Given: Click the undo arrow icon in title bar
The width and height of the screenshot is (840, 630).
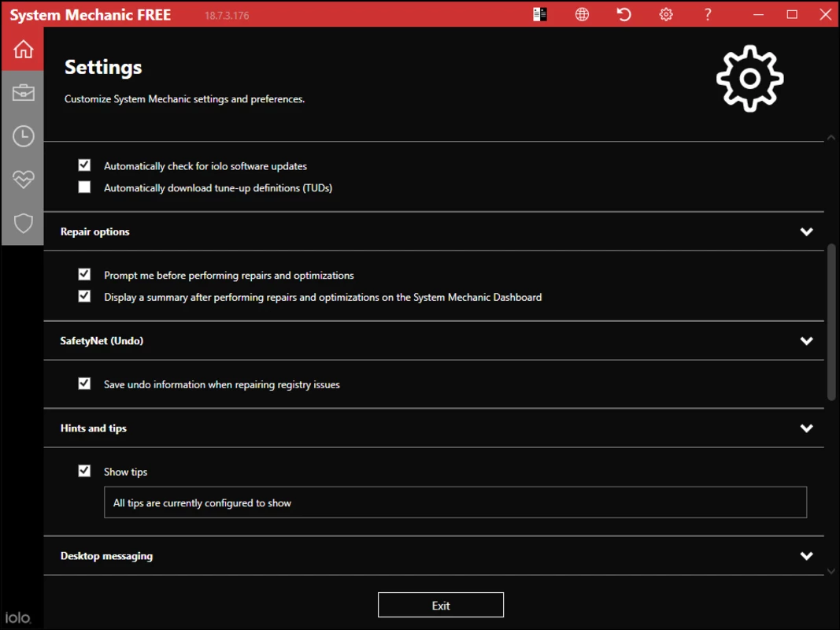Looking at the screenshot, I should point(624,14).
